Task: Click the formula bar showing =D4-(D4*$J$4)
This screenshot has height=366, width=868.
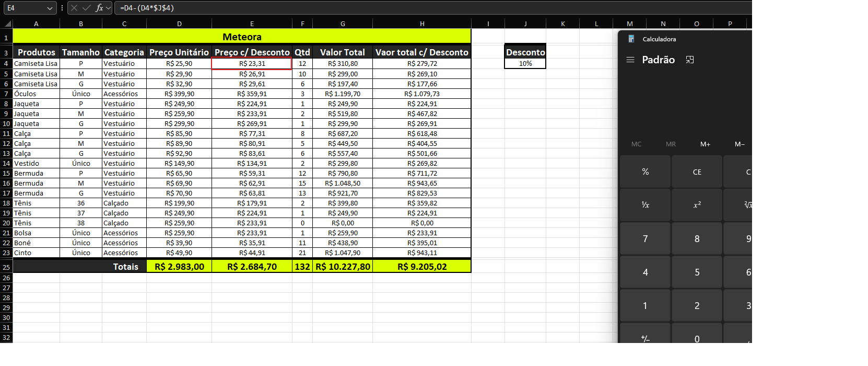Action: (433, 8)
